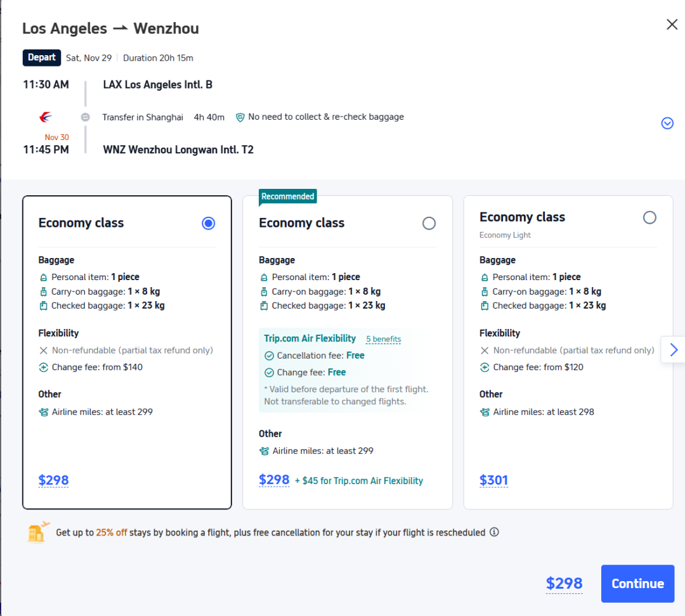Click the Recommended badge label
Image resolution: width=685 pixels, height=616 pixels.
287,196
